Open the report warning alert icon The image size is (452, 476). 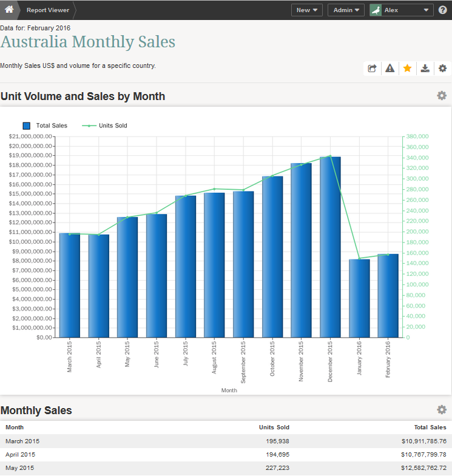[390, 69]
